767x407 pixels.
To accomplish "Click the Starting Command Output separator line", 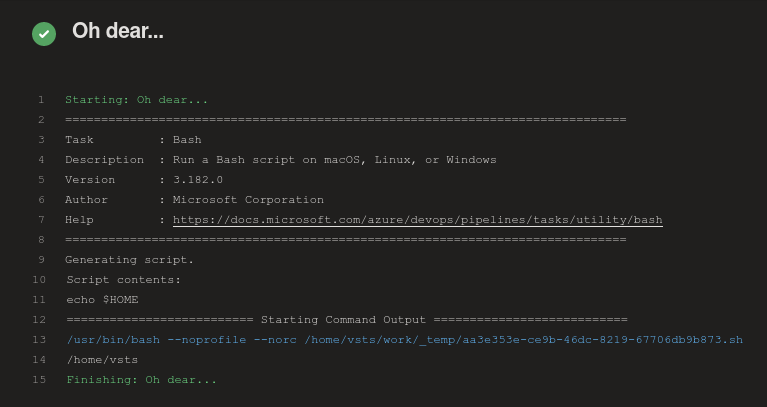I will pos(347,320).
